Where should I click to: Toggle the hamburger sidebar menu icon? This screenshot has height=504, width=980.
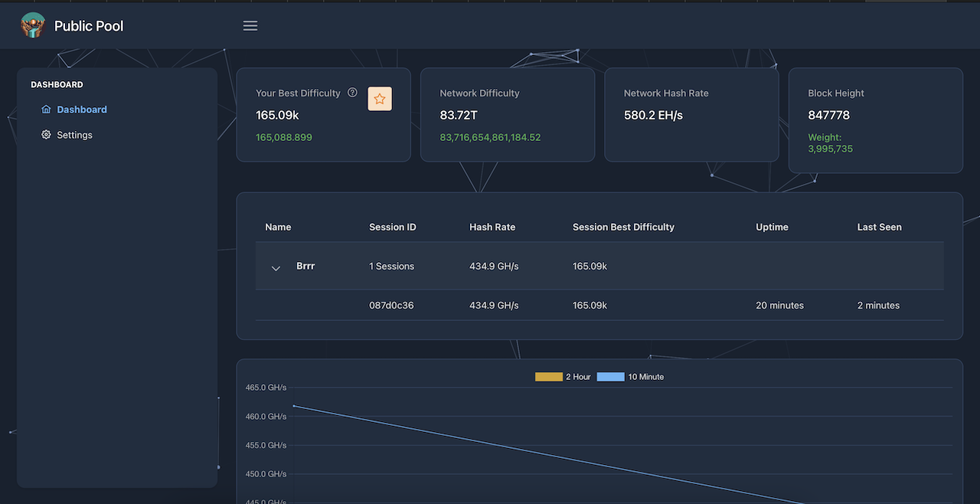click(250, 26)
